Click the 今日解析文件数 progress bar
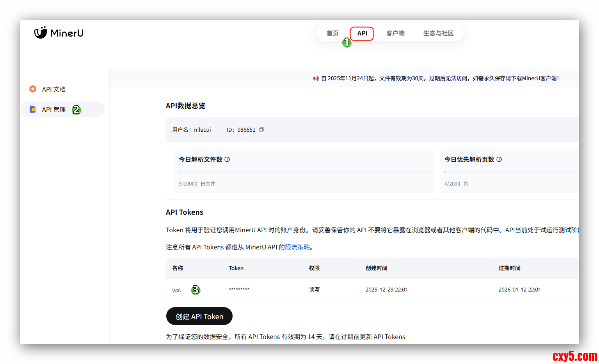Screen dimensions: 599x364 [x=304, y=172]
